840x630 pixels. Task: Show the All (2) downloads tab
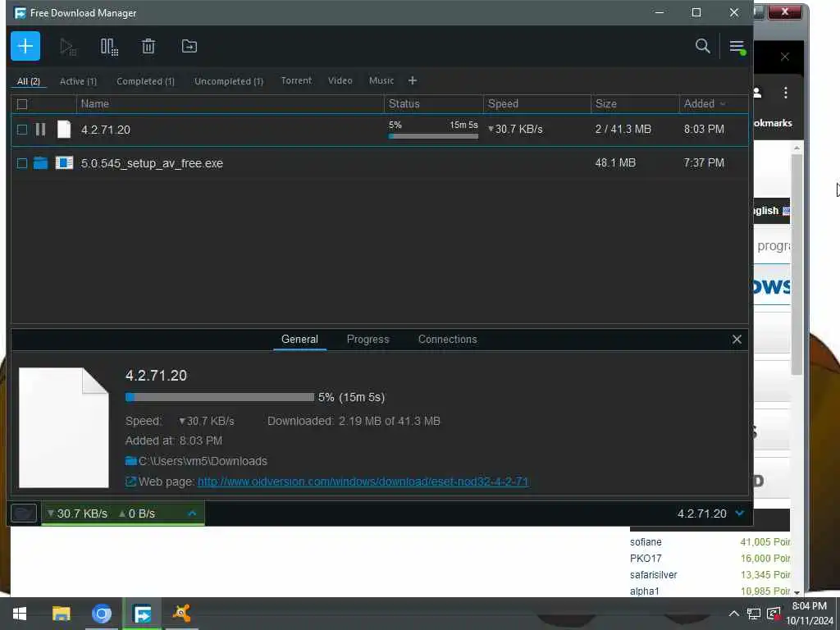(29, 81)
